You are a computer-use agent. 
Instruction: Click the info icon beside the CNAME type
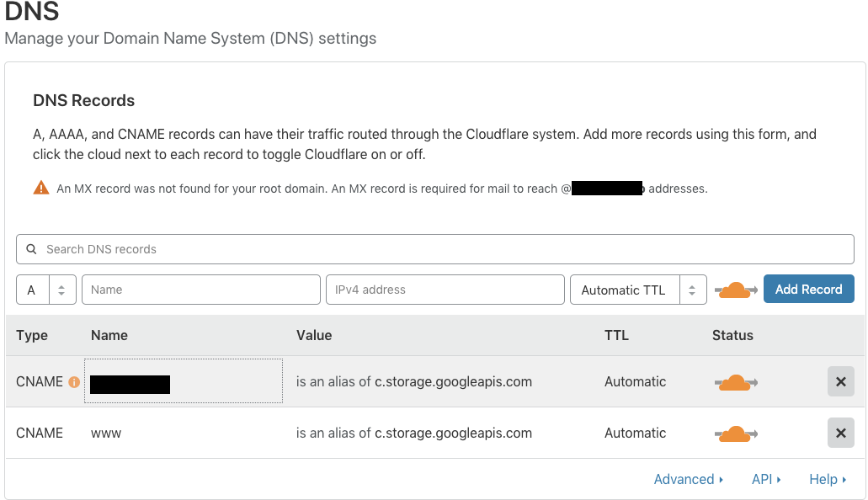point(74,381)
